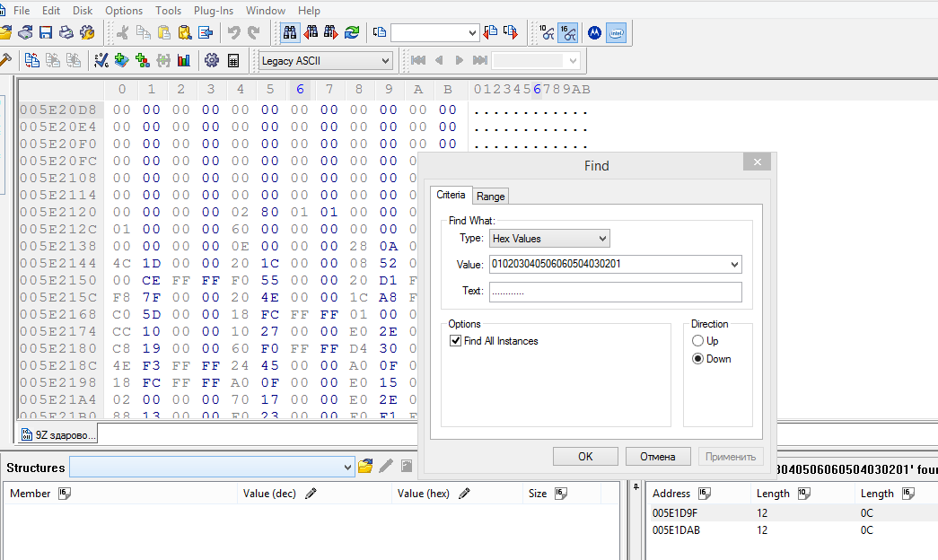Click the bar chart statistics icon
The height and width of the screenshot is (560, 938).
point(184,60)
